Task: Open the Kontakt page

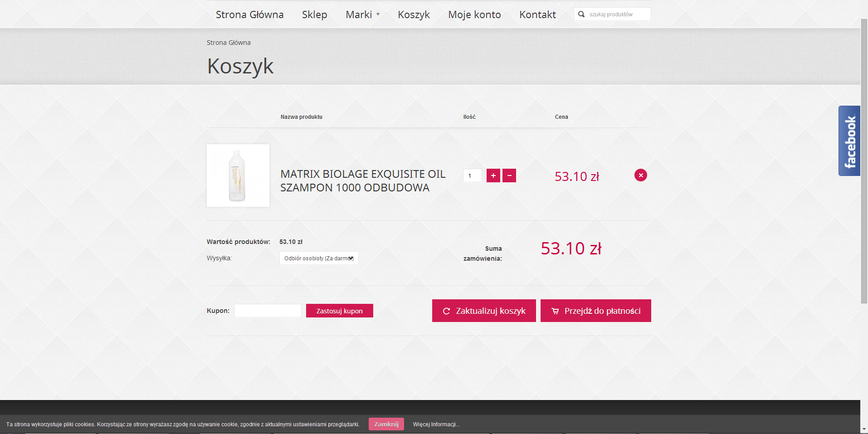Action: click(537, 15)
